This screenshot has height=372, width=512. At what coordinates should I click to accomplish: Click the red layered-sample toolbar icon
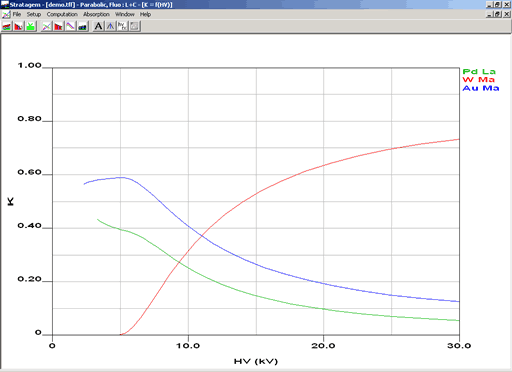tap(7, 26)
